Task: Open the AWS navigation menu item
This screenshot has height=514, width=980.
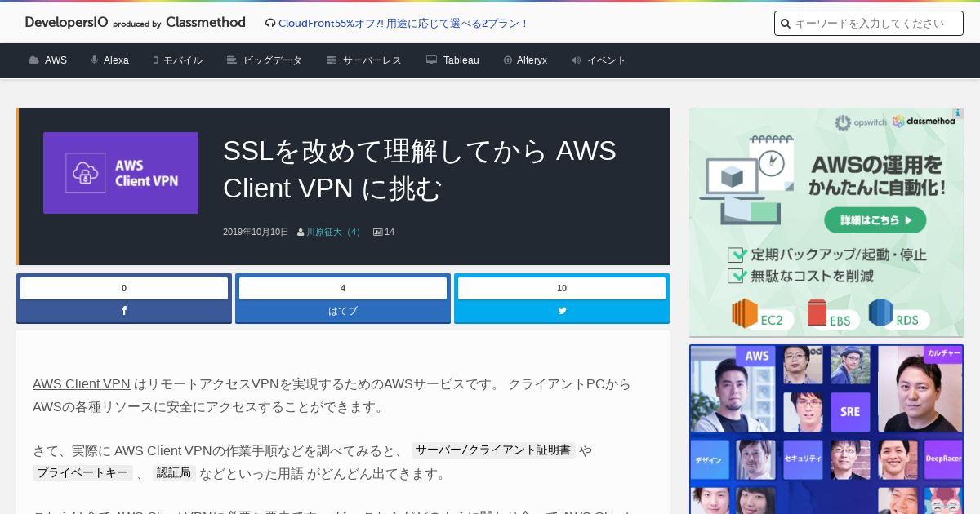Action: coord(56,60)
